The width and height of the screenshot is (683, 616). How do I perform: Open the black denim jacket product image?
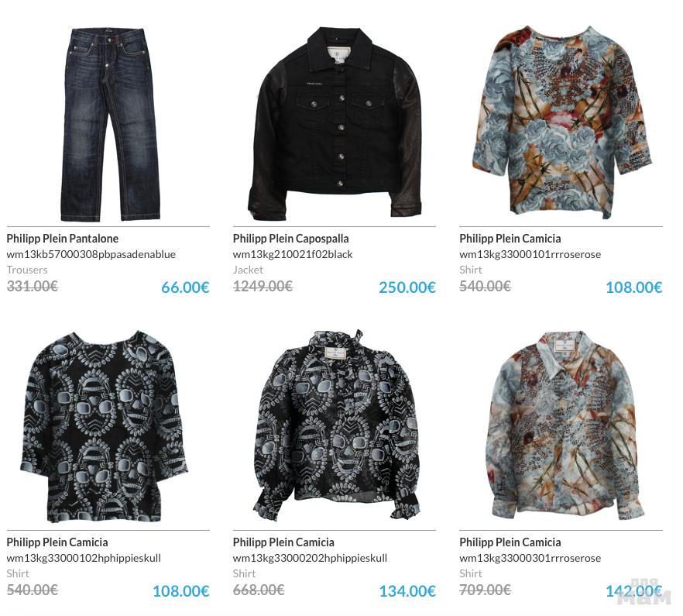pos(335,123)
